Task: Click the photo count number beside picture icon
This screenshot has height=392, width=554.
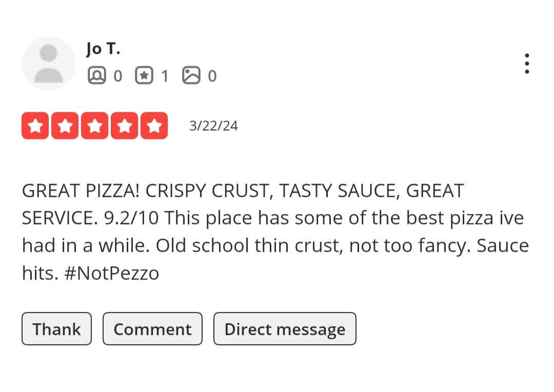Action: point(212,76)
